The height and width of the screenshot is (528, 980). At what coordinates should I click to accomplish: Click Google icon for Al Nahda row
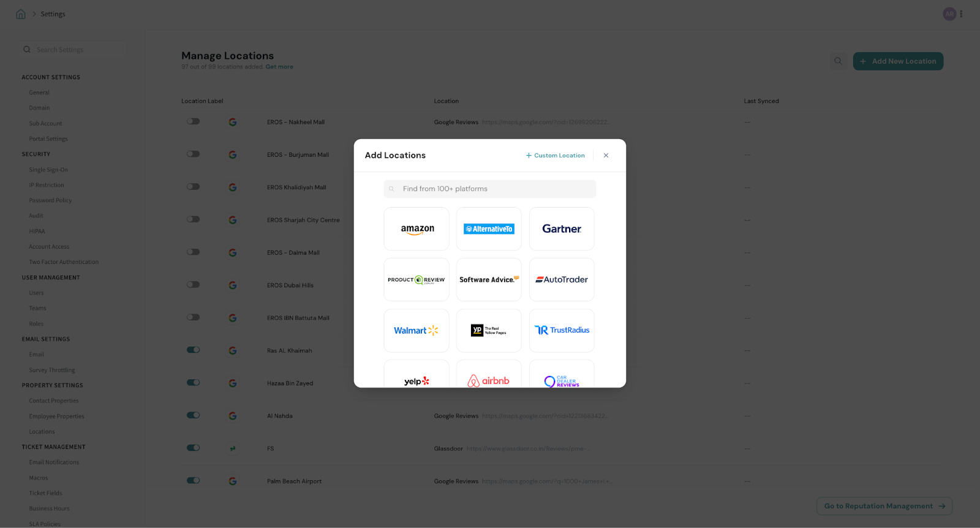click(x=233, y=416)
